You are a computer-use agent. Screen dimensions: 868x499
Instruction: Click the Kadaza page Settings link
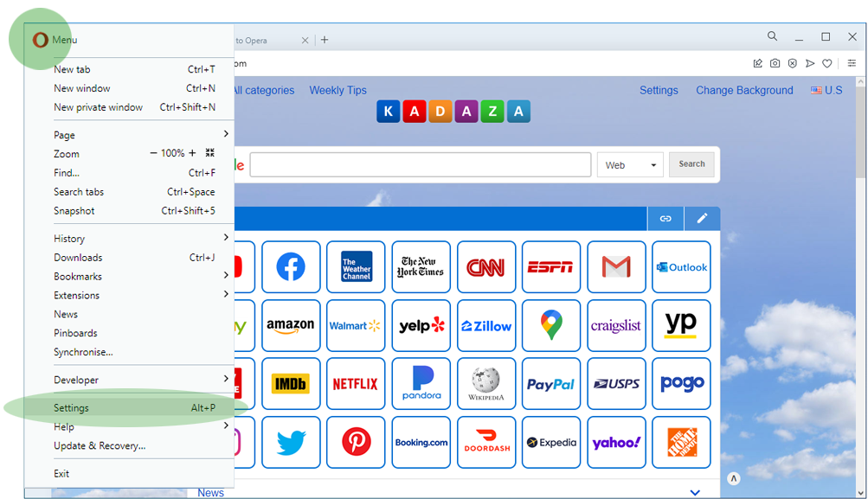pos(659,90)
